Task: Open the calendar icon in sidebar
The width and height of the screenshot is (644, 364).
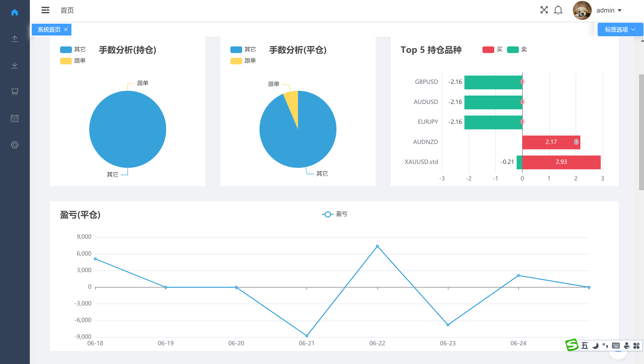Action: pos(14,118)
